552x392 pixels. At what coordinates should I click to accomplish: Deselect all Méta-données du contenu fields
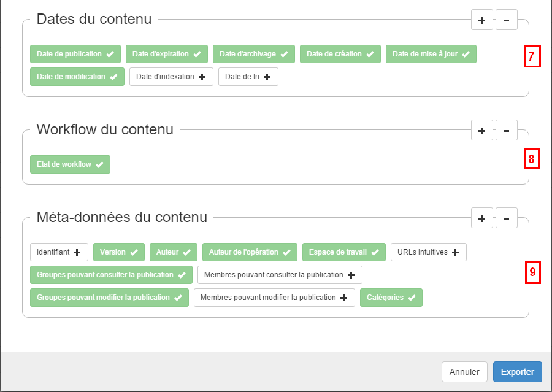pyautogui.click(x=506, y=218)
